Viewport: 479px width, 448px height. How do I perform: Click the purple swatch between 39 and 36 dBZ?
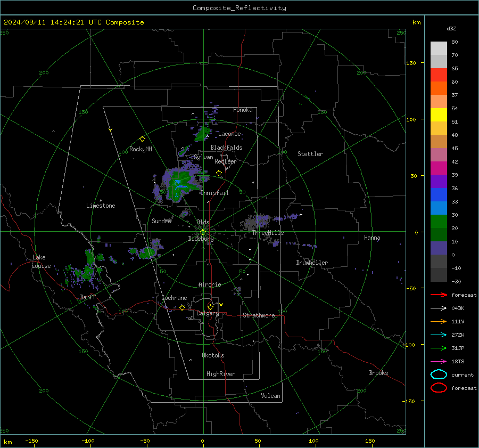[439, 181]
